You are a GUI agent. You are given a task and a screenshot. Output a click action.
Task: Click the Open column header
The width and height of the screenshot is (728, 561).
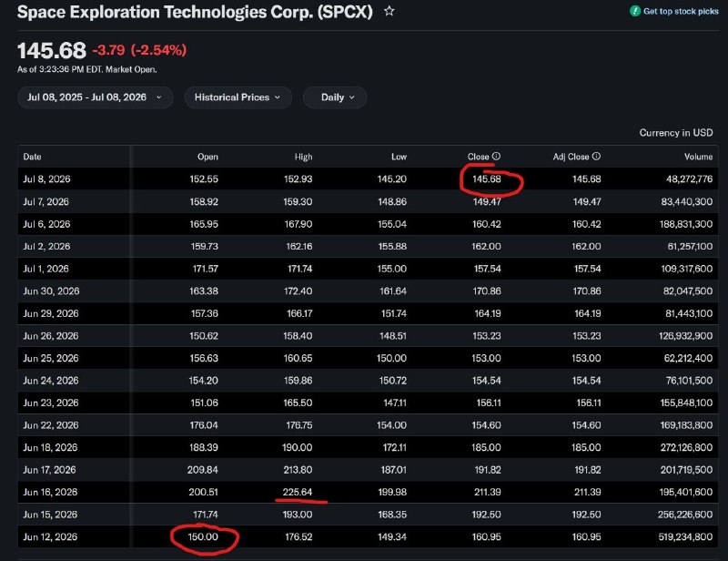coord(207,157)
